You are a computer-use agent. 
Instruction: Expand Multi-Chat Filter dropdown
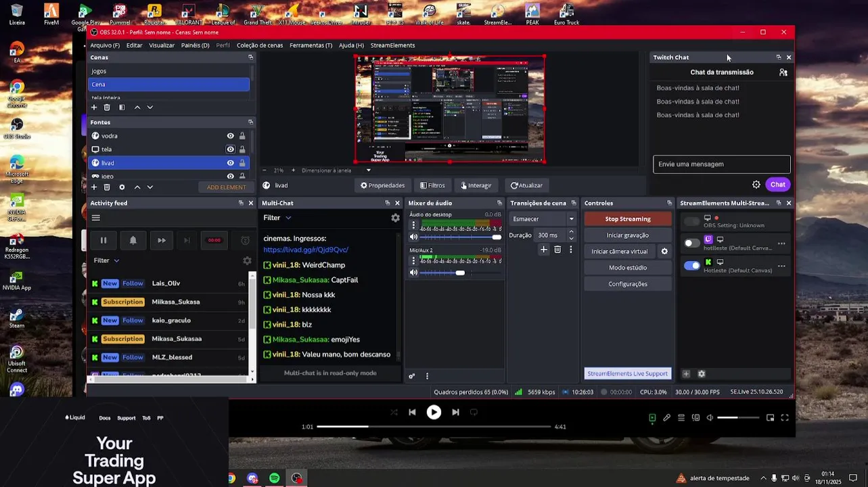coord(277,218)
